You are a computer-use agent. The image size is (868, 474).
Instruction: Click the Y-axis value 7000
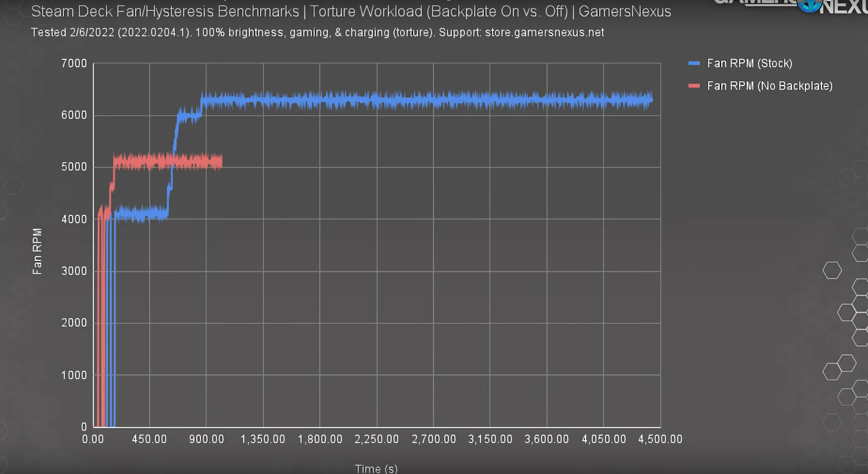[x=74, y=63]
